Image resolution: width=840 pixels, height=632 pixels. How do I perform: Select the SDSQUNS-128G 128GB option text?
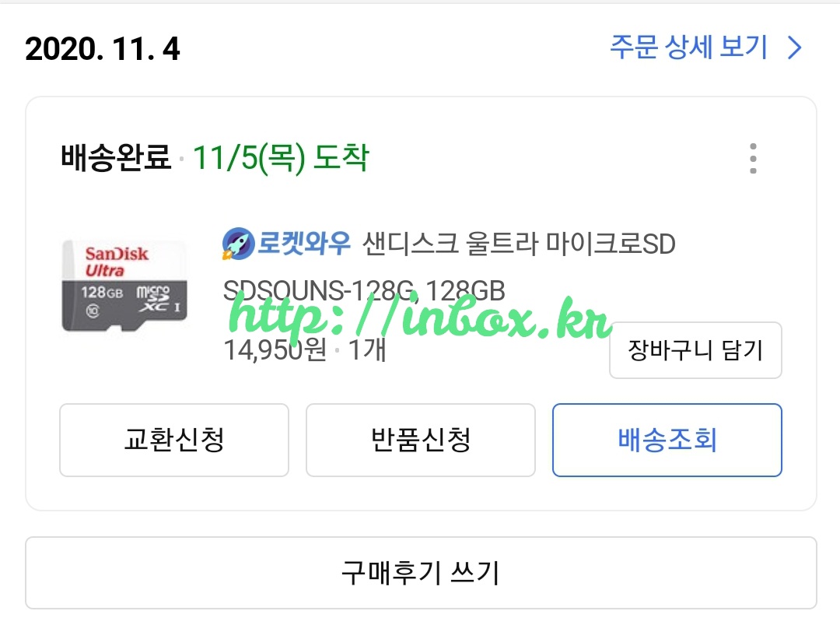(364, 290)
